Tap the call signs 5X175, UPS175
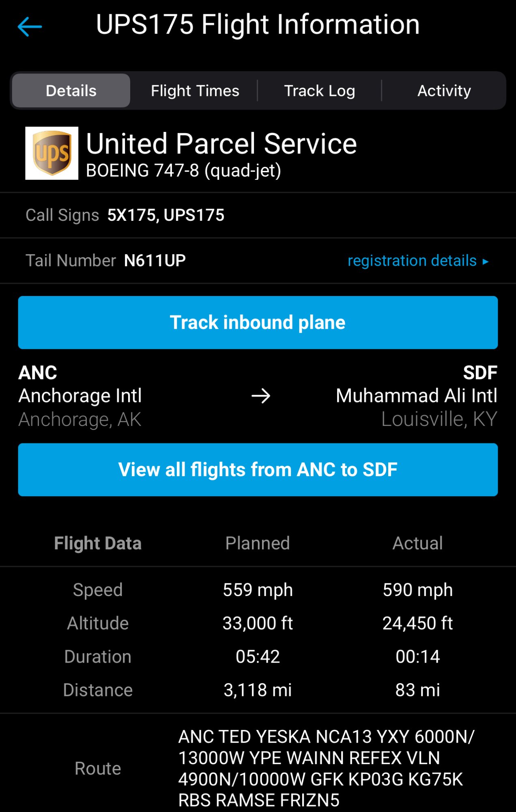Viewport: 516px width, 812px height. tap(166, 215)
